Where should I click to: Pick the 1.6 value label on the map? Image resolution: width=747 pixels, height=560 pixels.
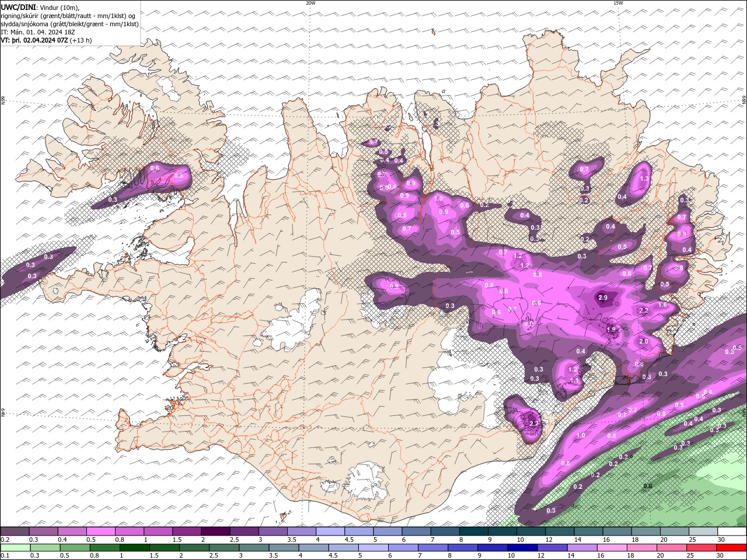coord(662,305)
